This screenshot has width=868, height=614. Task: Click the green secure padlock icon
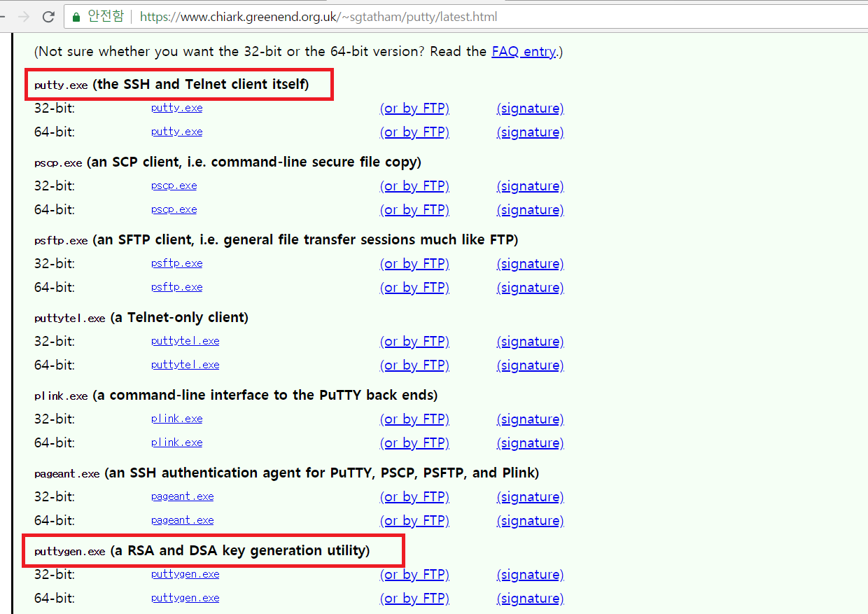tap(76, 16)
